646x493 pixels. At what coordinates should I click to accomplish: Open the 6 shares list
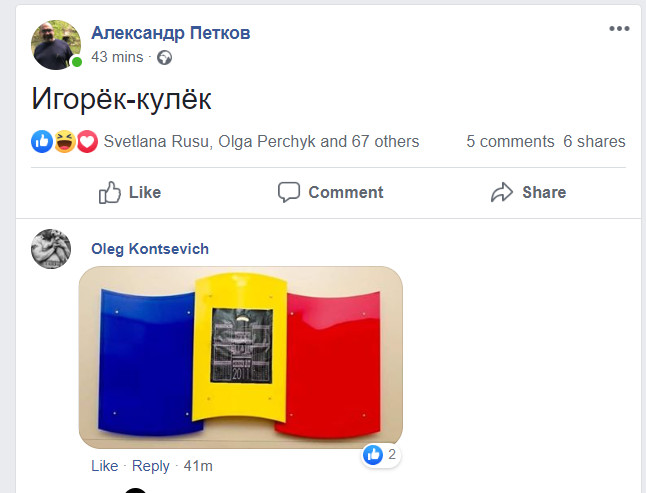point(594,141)
